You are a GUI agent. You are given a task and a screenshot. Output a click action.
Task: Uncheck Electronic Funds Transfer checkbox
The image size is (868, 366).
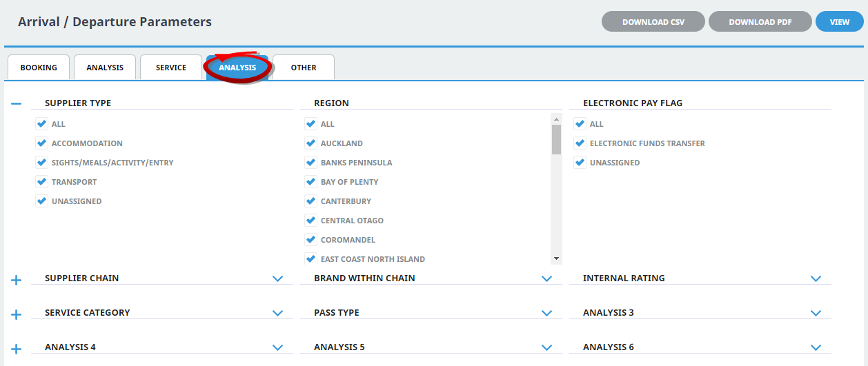tap(580, 143)
